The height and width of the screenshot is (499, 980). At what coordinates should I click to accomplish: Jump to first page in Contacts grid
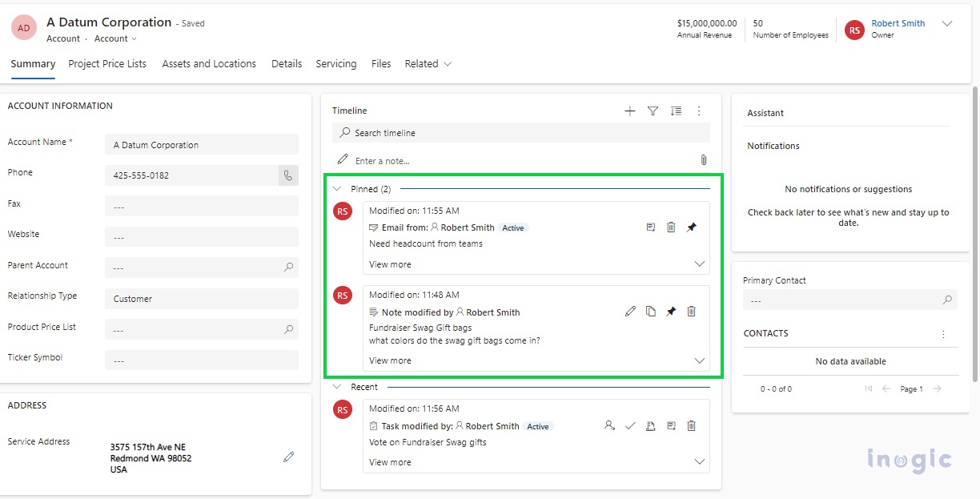(x=869, y=388)
